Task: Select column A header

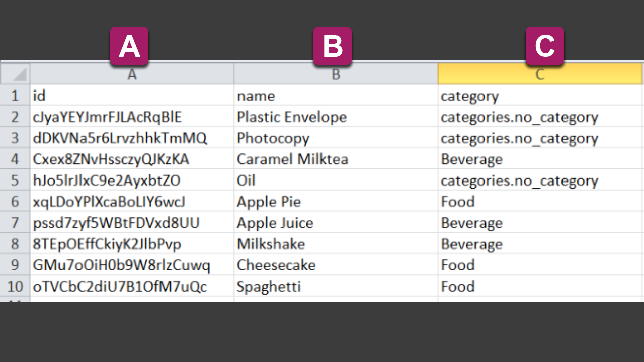Action: click(132, 74)
